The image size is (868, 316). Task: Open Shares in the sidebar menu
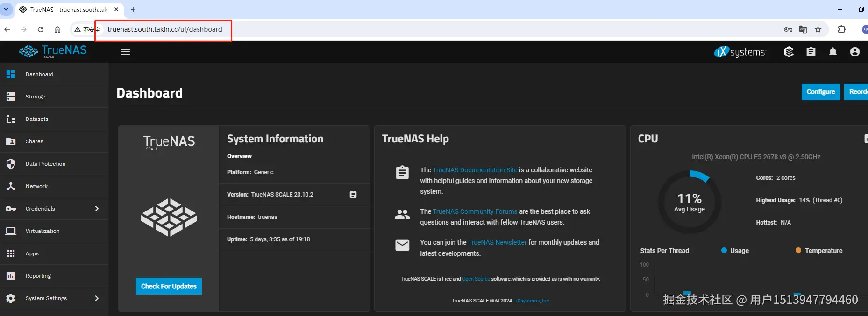[54, 141]
